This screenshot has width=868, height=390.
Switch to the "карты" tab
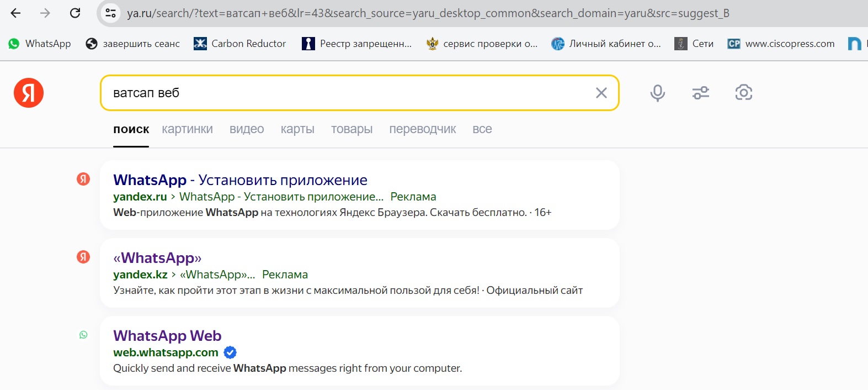(297, 129)
